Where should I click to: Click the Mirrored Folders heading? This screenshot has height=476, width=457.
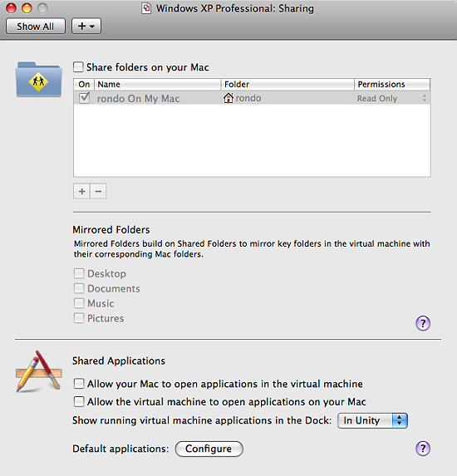click(x=111, y=229)
